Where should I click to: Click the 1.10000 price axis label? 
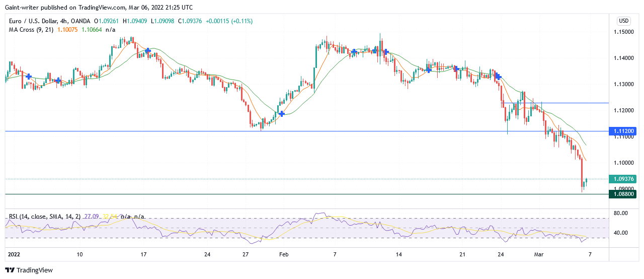623,163
